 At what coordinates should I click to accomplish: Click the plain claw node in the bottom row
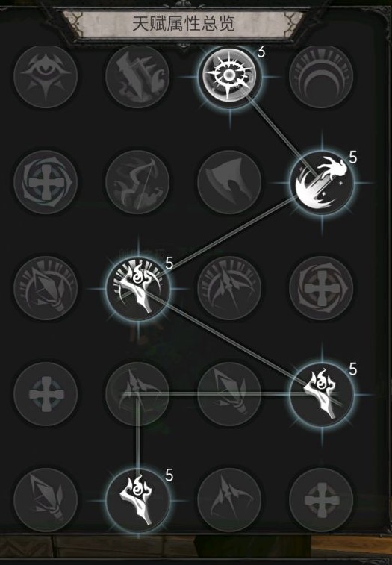(229, 501)
